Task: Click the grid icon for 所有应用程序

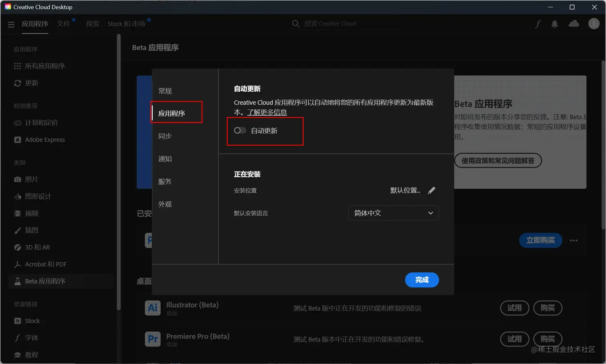Action: (x=17, y=66)
